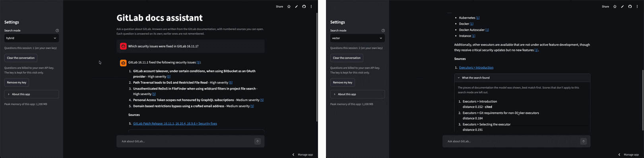Viewport: 644px width, 158px height.
Task: Click the orange assistant avatar in left window
Action: point(123,62)
